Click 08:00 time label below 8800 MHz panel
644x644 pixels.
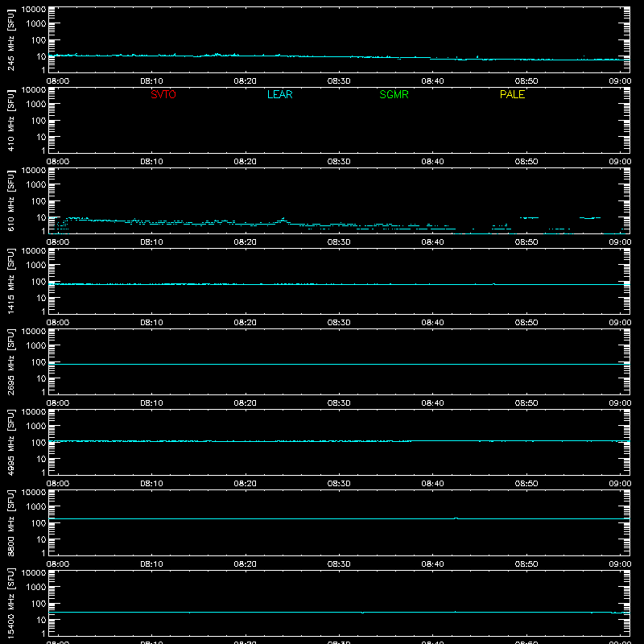58,564
